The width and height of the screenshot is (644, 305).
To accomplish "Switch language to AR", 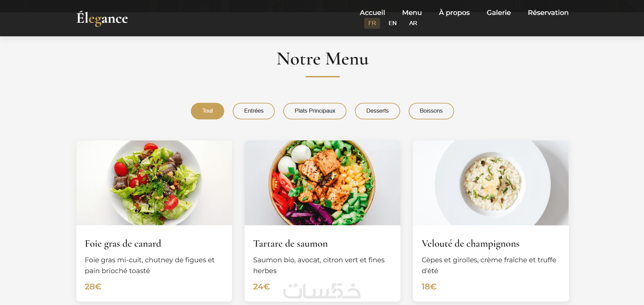I will click(x=413, y=23).
